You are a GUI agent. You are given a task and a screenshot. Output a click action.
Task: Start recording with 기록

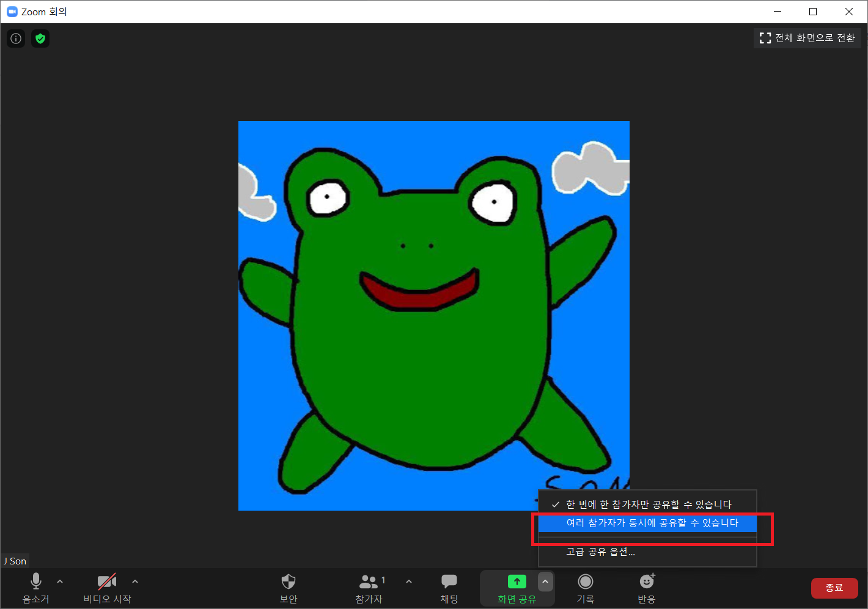[586, 588]
